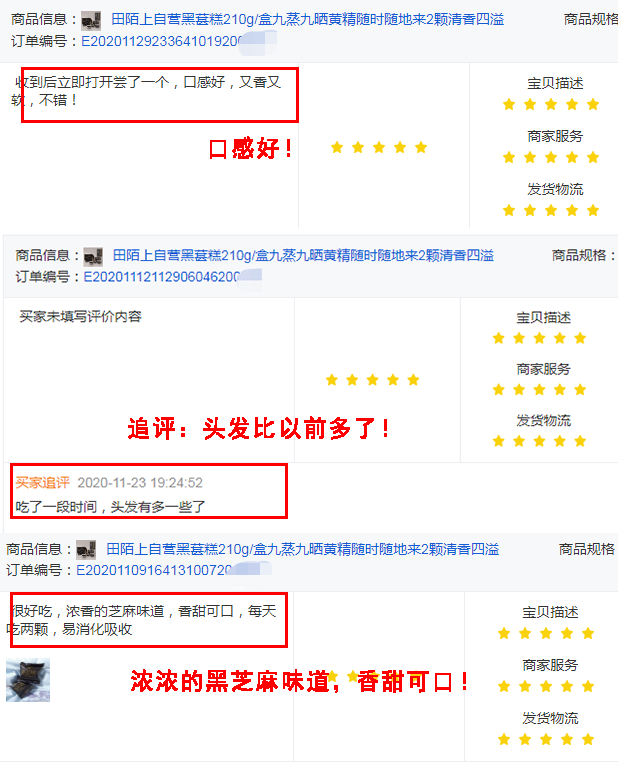The height and width of the screenshot is (763, 618).
Task: Open first review's product title link
Action: point(308,19)
